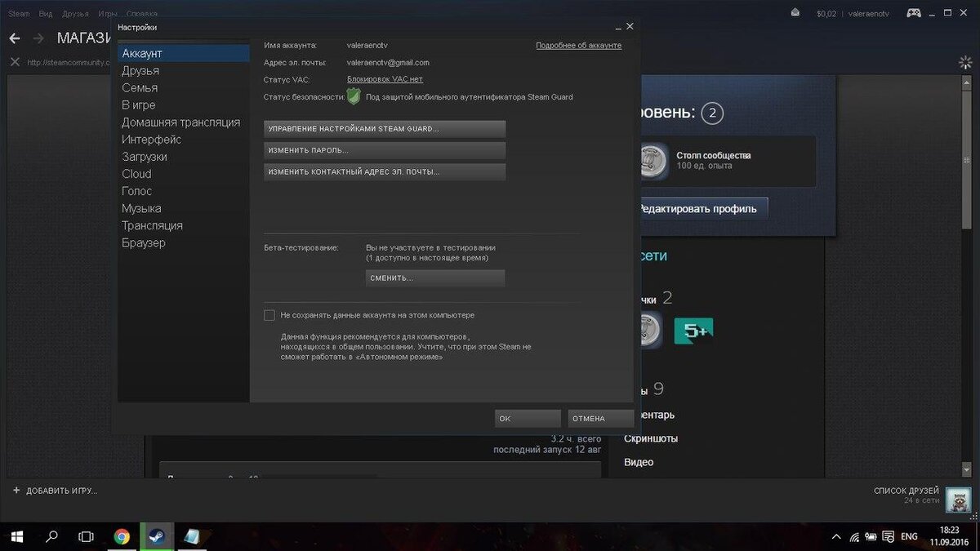Open СПИСОК ДРУЗЕЙ at bottom right
The width and height of the screenshot is (980, 551).
tap(906, 491)
